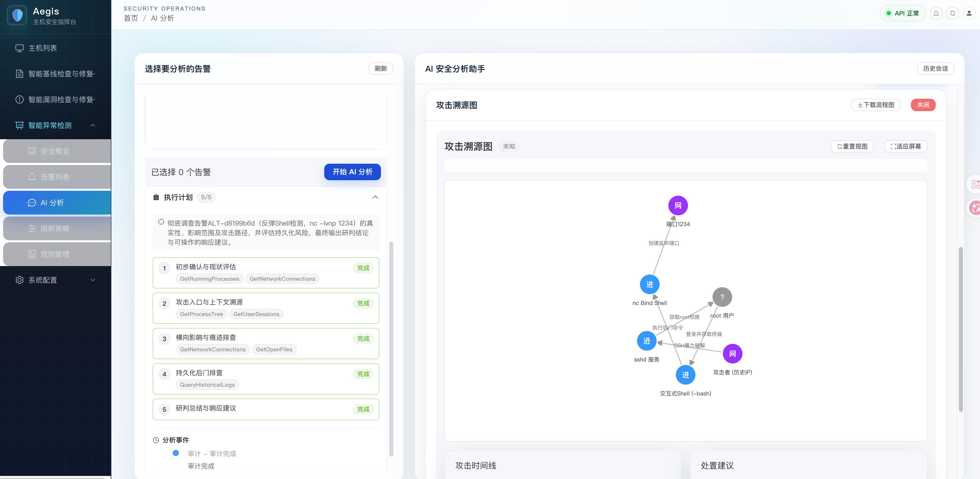The image size is (980, 479).
Task: Open the user profile icon
Action: 969,13
